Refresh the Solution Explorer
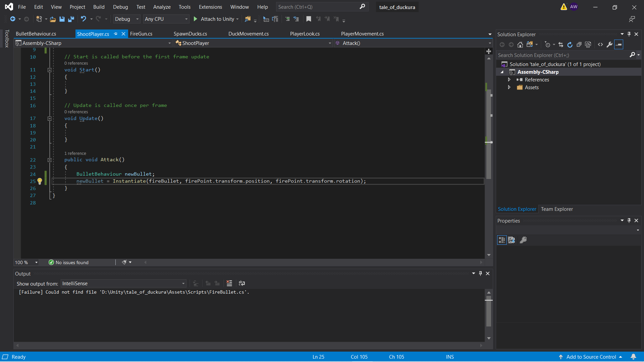This screenshot has width=644, height=362. pos(570,44)
